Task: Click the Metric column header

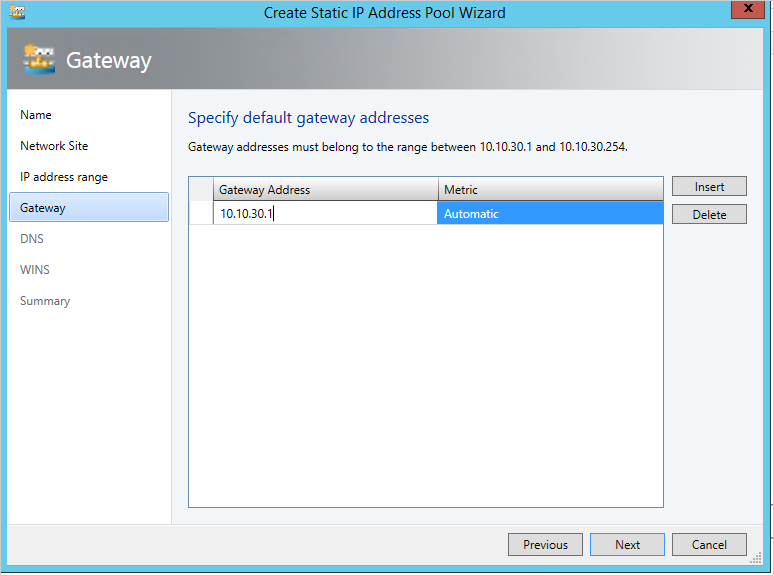Action: click(550, 190)
